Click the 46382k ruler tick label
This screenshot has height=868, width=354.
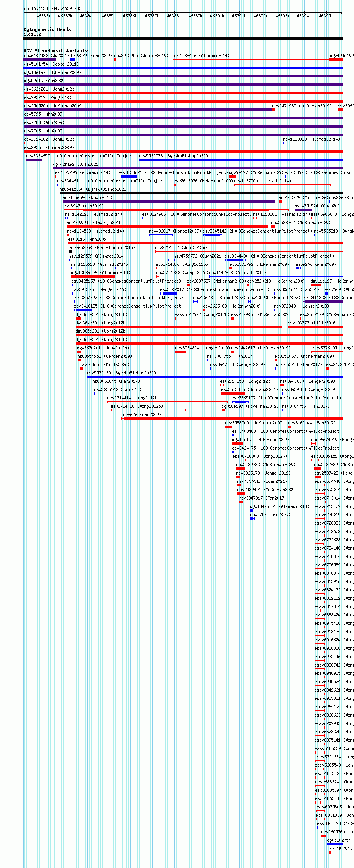pyautogui.click(x=43, y=16)
